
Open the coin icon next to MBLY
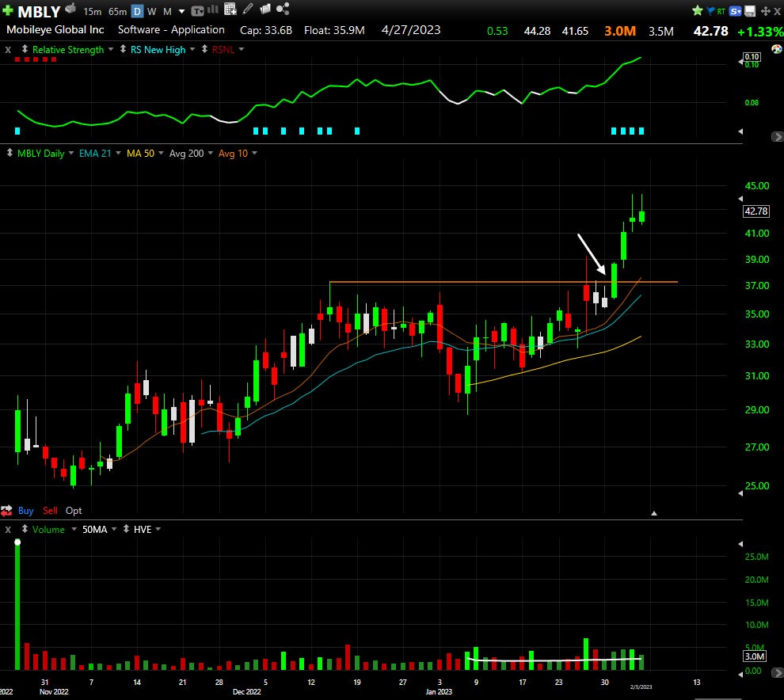click(70, 9)
